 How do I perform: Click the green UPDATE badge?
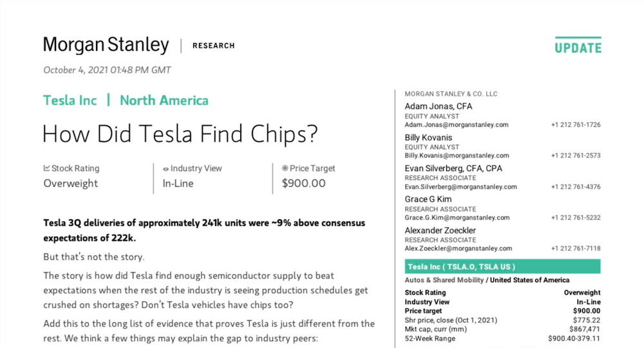578,48
